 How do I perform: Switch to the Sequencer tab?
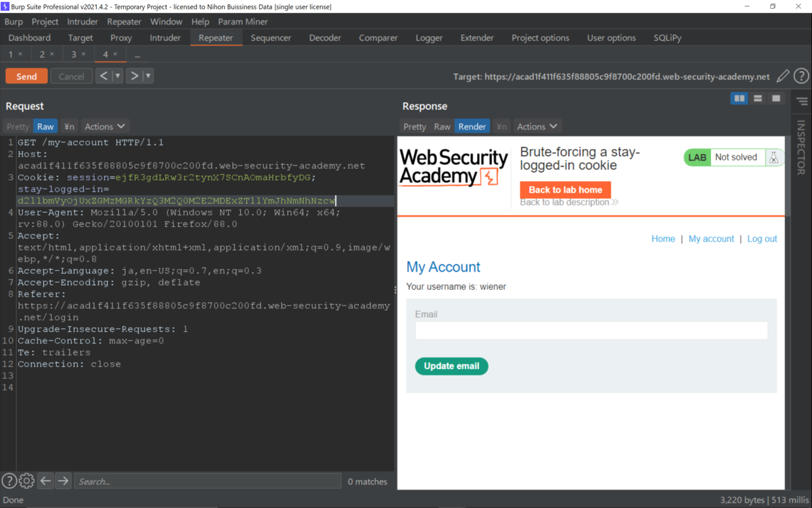271,38
